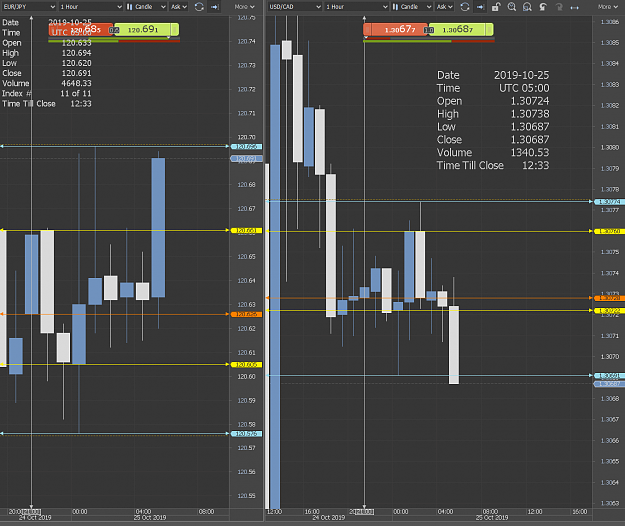This screenshot has height=526, width=625.
Task: Open the Candle chart-type dropdown on USD/CAD
Action: [412, 6]
